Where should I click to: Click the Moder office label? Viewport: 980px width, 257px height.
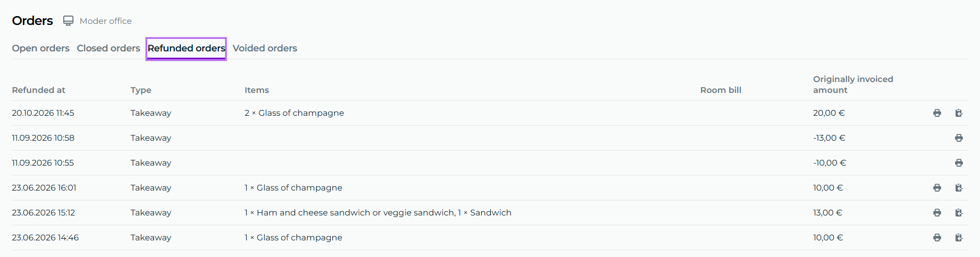106,21
